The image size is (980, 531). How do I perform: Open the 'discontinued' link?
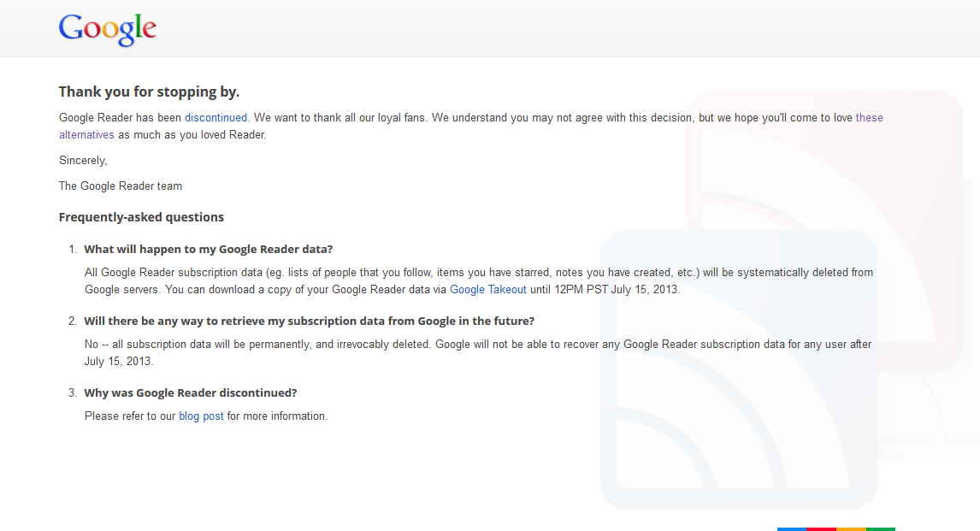point(215,117)
